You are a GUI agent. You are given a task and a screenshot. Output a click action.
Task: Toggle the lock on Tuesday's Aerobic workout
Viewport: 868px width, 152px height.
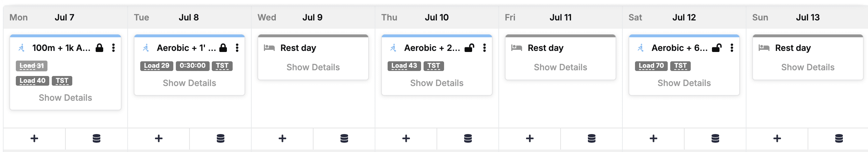223,48
